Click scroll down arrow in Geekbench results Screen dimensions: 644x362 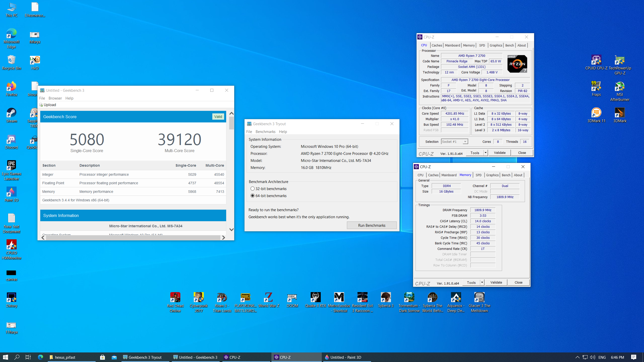tap(231, 229)
